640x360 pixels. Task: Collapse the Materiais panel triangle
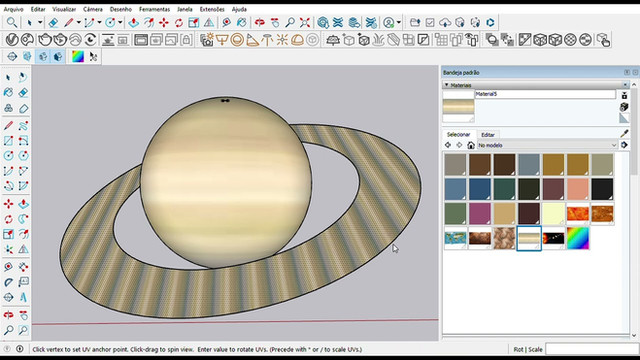pos(447,85)
